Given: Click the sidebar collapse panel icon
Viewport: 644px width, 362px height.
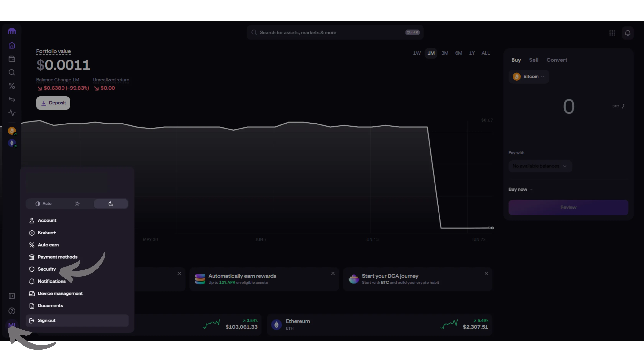Looking at the screenshot, I should (x=12, y=296).
